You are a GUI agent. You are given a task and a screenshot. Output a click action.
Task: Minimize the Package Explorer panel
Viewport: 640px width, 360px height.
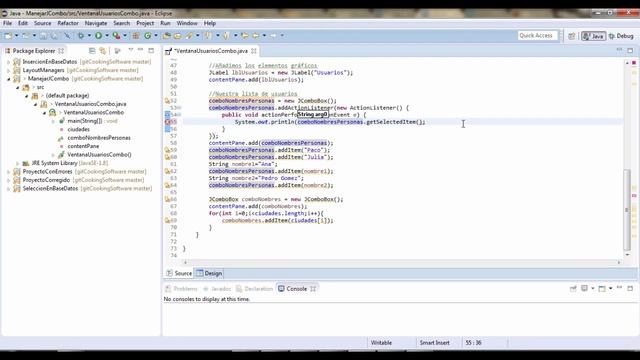(140, 50)
